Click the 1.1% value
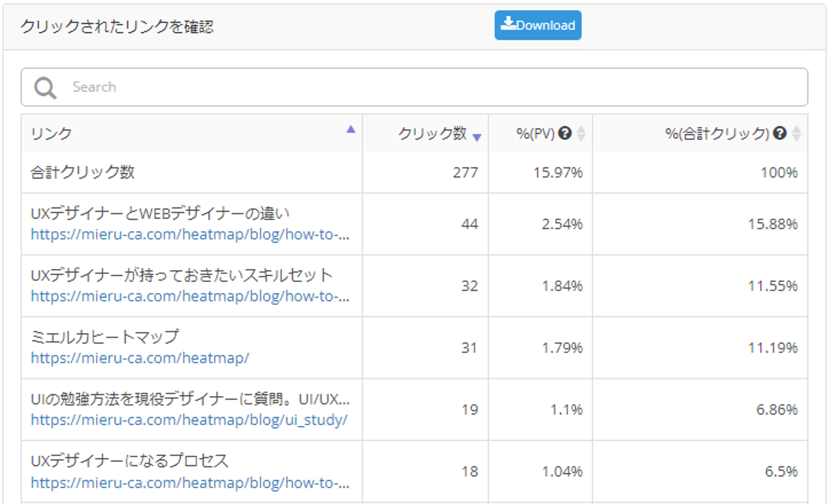The image size is (829, 504). pos(566,410)
